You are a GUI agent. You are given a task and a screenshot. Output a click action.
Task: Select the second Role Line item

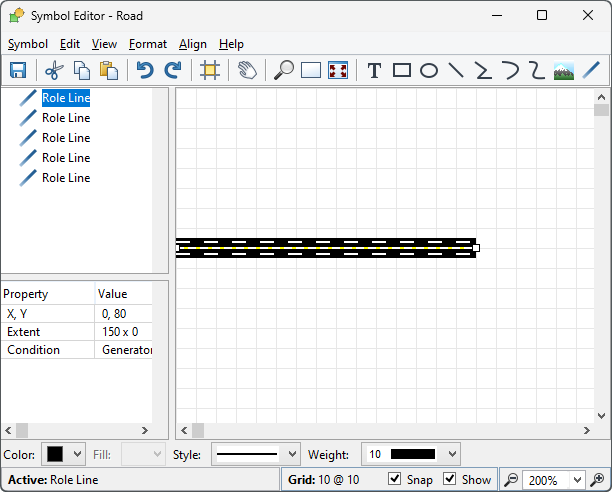click(66, 118)
